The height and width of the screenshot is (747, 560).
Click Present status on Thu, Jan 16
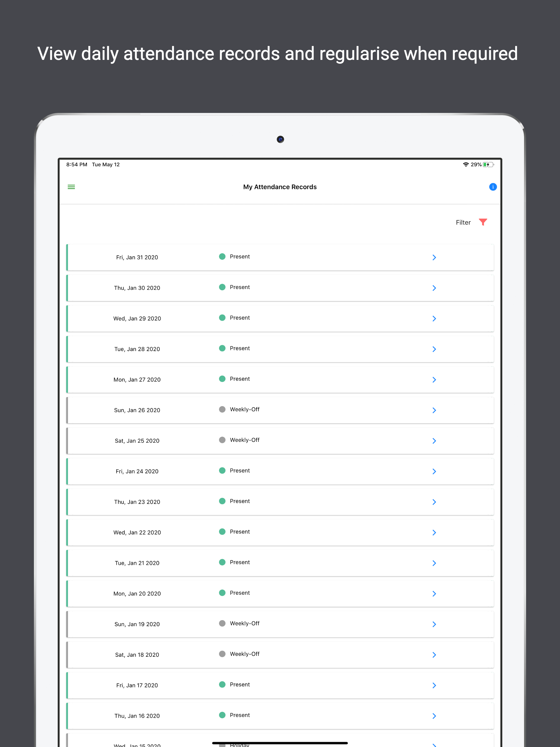coord(240,715)
